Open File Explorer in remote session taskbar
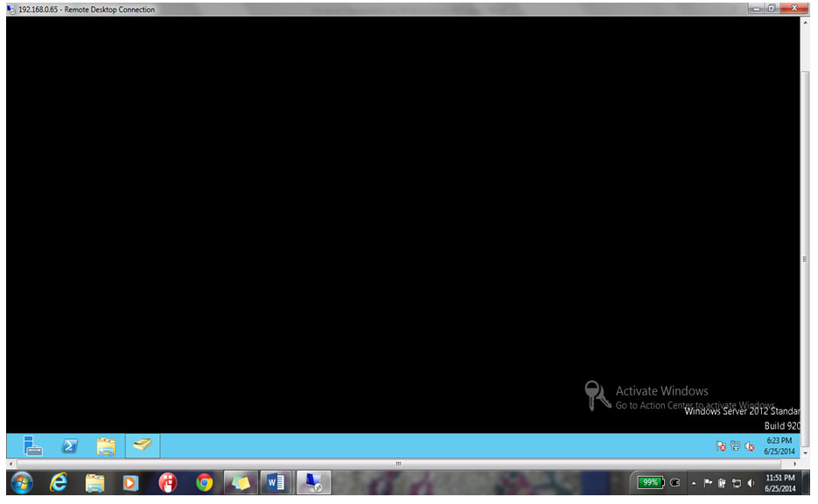The image size is (818, 504). 106,445
